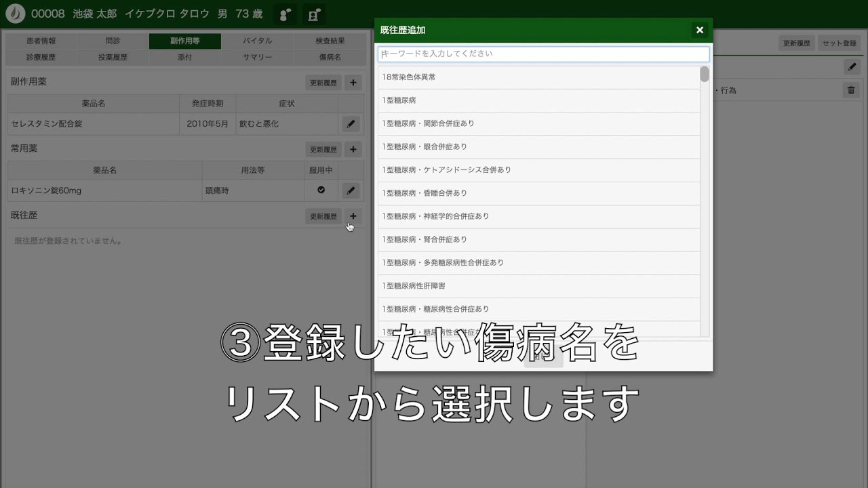The height and width of the screenshot is (488, 868).
Task: Click the セット登録 button
Action: pos(840,43)
